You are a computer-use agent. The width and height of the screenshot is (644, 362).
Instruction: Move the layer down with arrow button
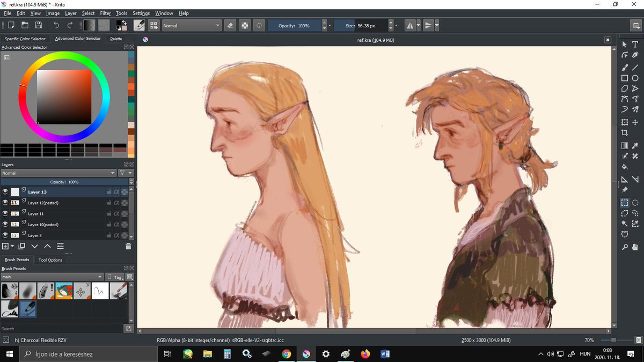pos(34,246)
